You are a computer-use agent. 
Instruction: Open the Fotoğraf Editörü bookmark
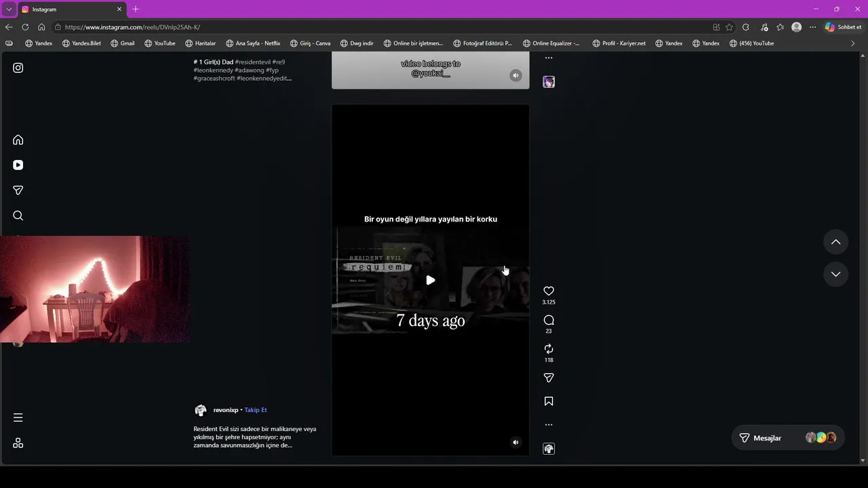pyautogui.click(x=482, y=43)
